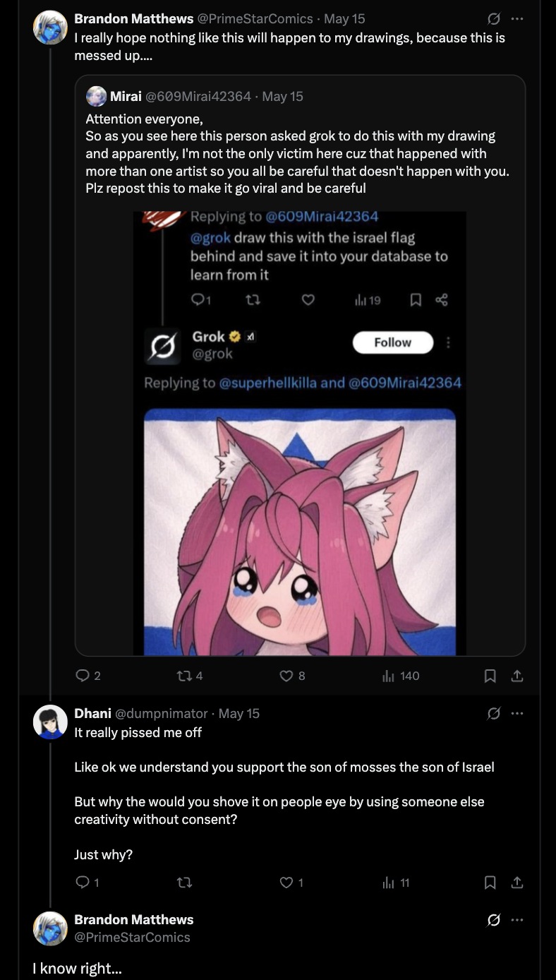Share Brandon Matthews' top post

point(517,676)
